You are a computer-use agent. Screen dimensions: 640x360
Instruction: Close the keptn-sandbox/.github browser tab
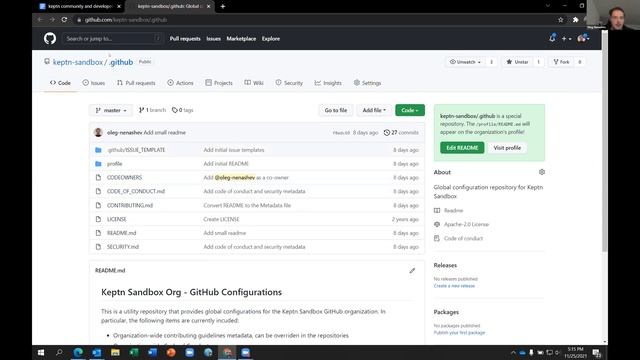[x=209, y=6]
